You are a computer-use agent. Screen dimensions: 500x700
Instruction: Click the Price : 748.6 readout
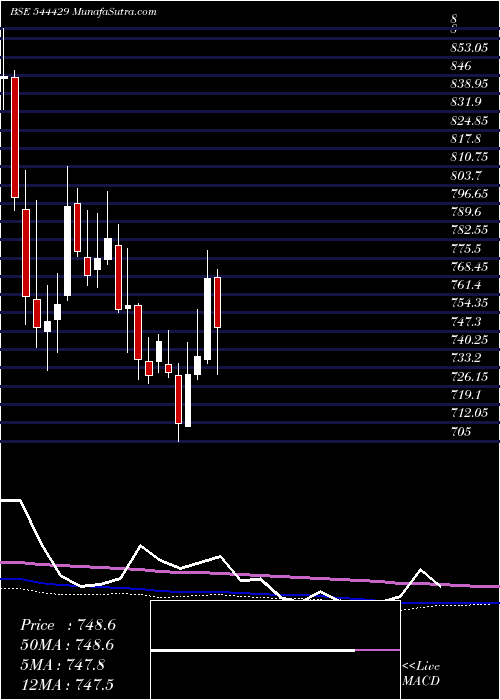(x=68, y=625)
